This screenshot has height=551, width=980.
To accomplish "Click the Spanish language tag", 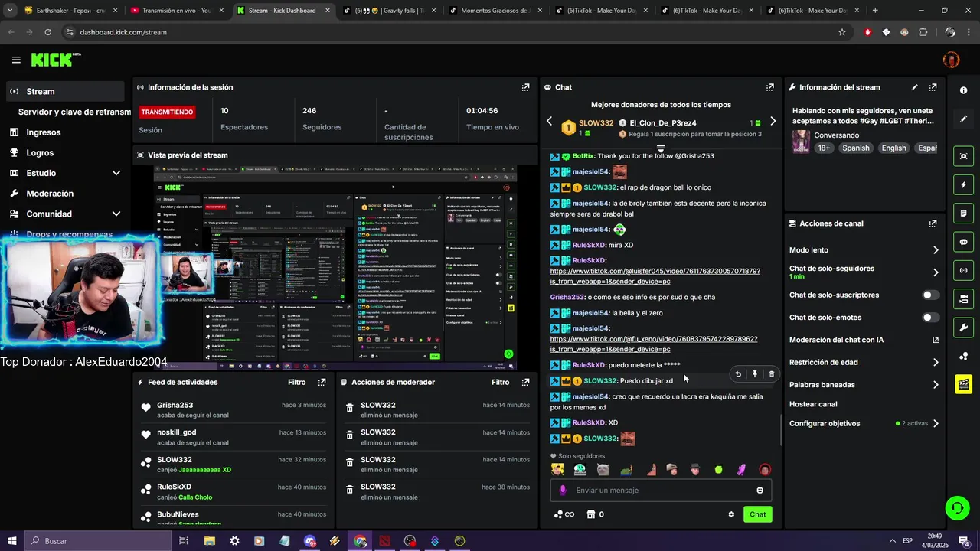I will pyautogui.click(x=855, y=148).
